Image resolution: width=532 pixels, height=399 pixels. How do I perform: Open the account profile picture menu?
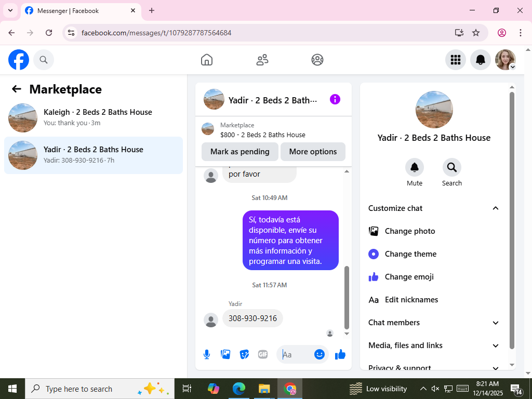[x=506, y=60]
